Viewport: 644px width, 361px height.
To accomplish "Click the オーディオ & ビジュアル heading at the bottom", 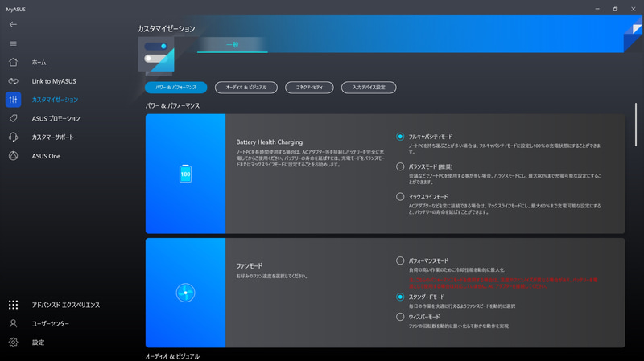I will point(172,356).
